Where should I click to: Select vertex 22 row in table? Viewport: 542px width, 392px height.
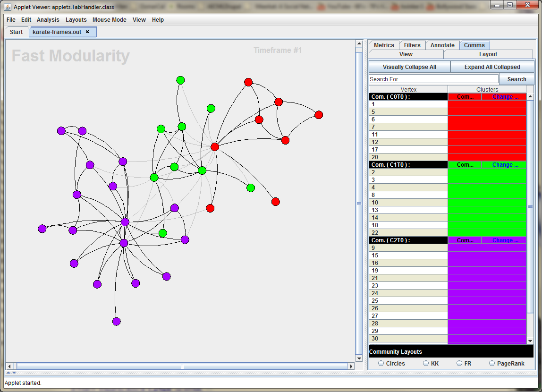(x=447, y=233)
